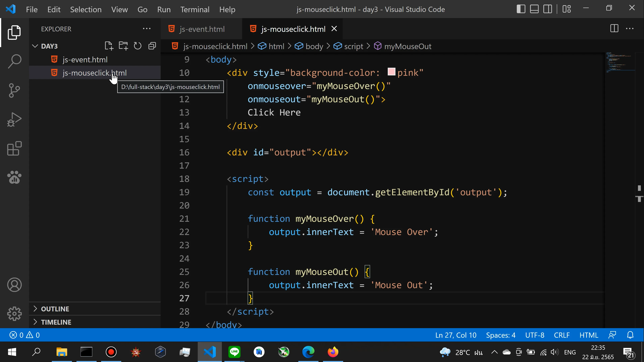Screen dimensions: 644x362
Task: Toggle the secondary sidebar
Action: click(x=548, y=9)
